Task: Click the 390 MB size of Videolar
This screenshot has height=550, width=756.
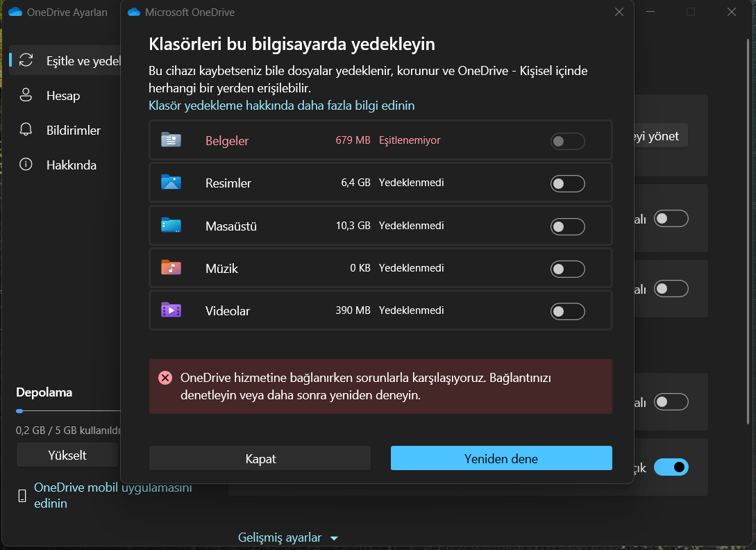Action: click(353, 310)
